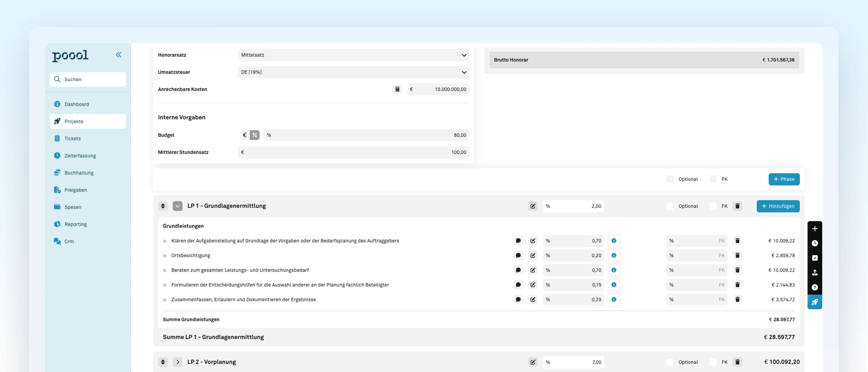Delete the LP 1 - Grundlagenermittlung phase
The width and height of the screenshot is (868, 372).
click(x=737, y=206)
